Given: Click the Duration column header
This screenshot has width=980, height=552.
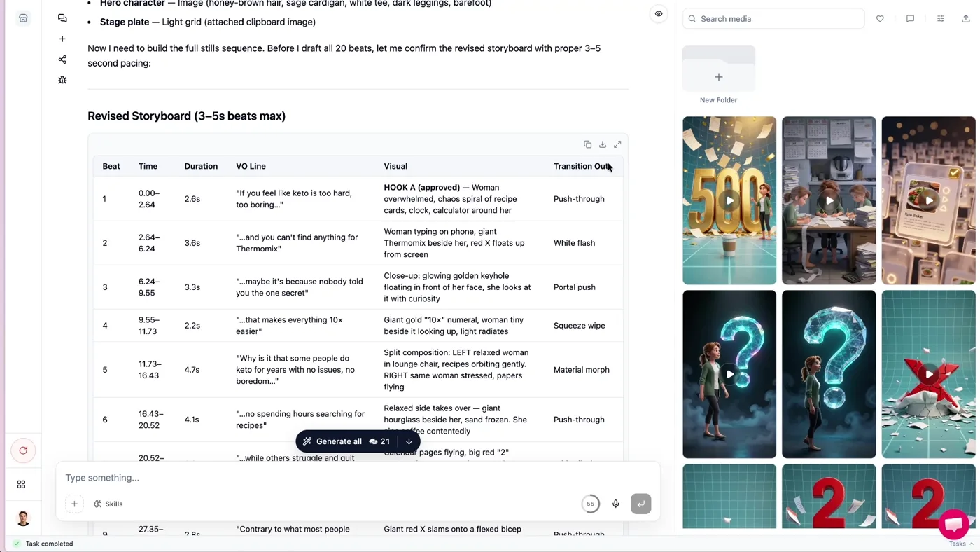Looking at the screenshot, I should tap(201, 166).
